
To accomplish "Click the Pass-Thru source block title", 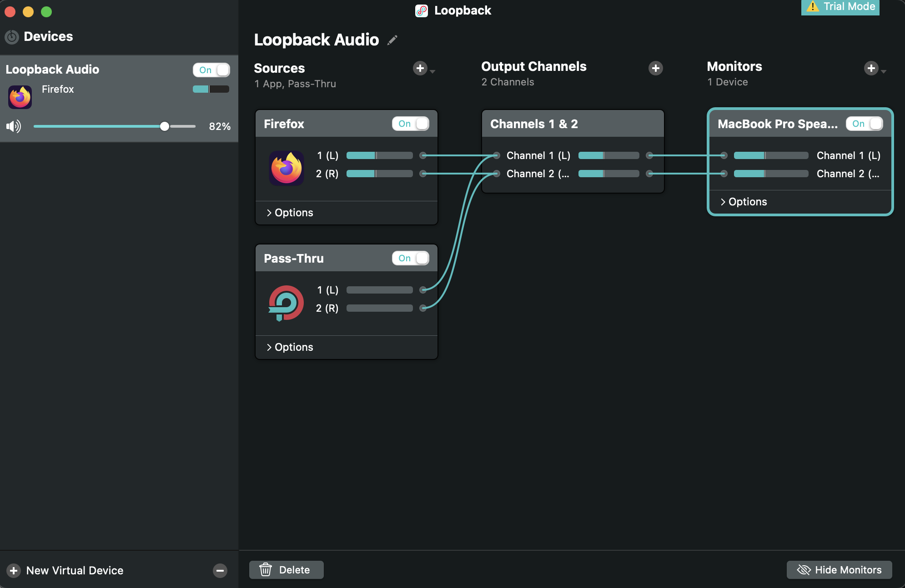I will 294,258.
